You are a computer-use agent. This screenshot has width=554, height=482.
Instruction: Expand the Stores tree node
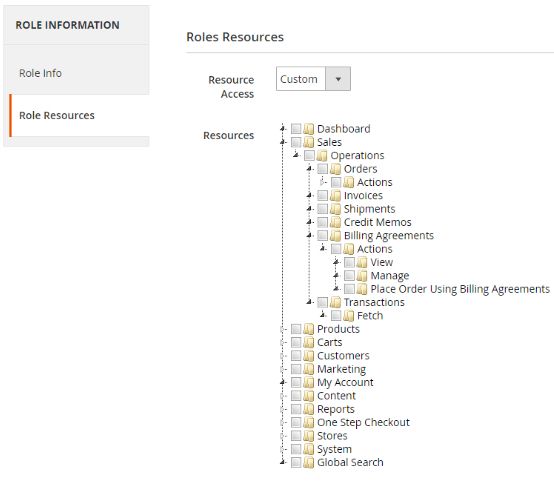[282, 436]
